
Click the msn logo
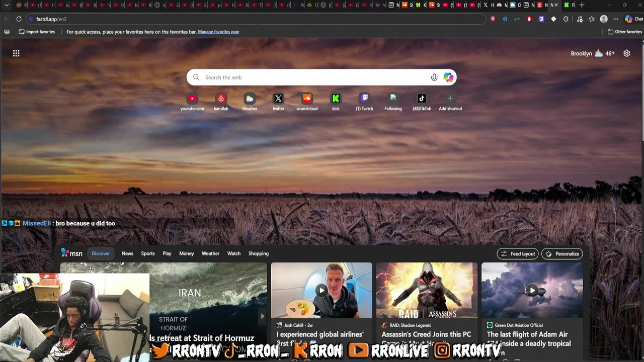click(x=71, y=253)
